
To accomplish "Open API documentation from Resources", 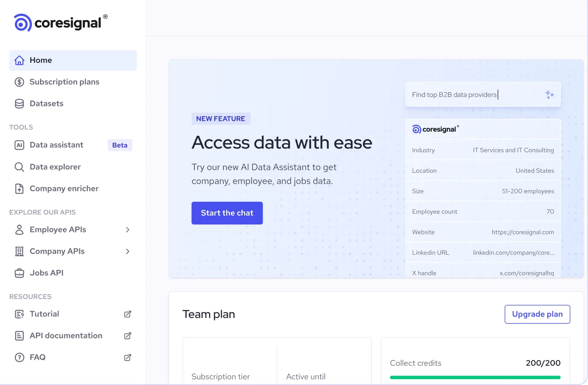I will tap(66, 335).
